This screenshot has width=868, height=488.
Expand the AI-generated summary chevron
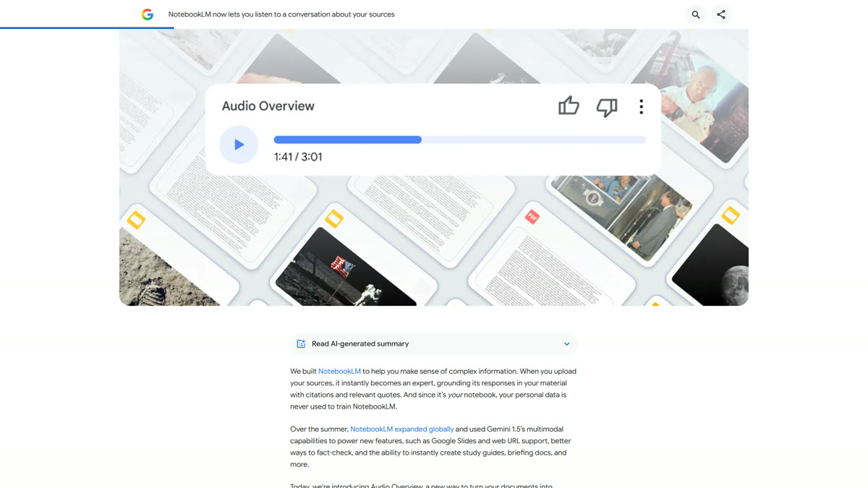pos(566,344)
